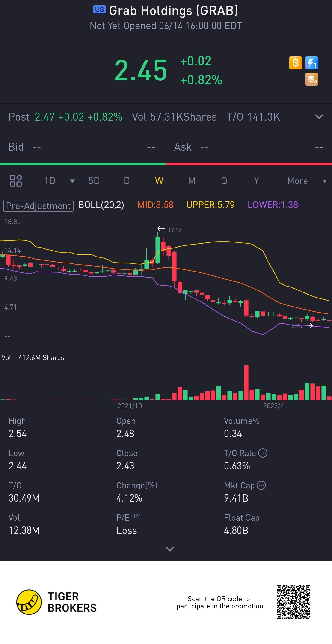Tap the T/O 141.3K post-market value
Viewport: 332px width, 644px height.
253,117
